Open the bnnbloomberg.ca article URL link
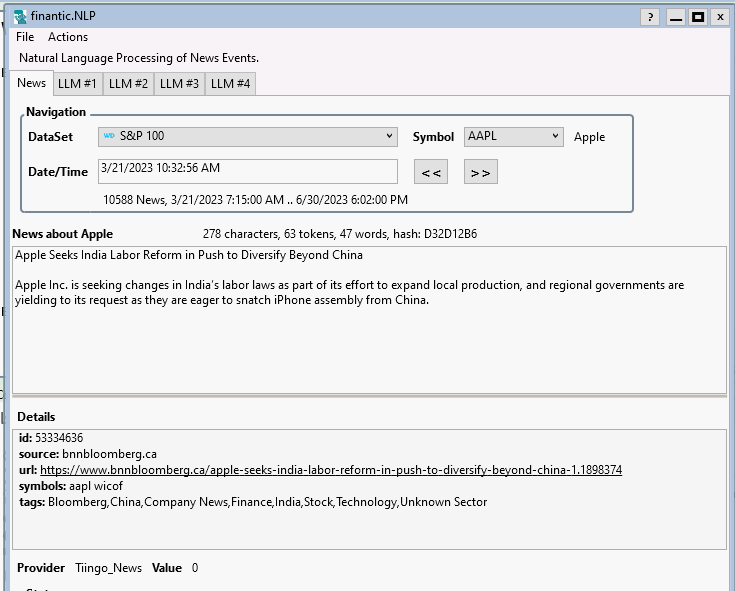735x591 pixels. coord(330,470)
